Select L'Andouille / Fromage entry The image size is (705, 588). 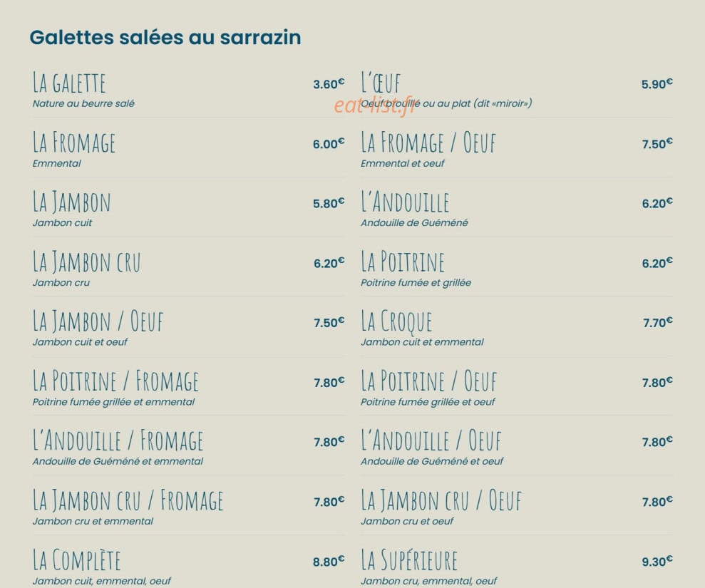click(x=118, y=440)
